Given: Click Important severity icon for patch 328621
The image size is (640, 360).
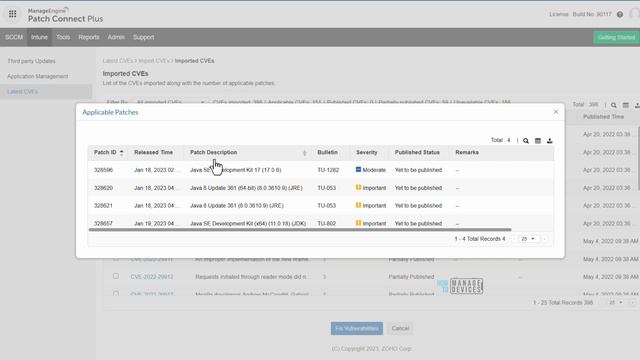Looking at the screenshot, I should click(x=358, y=205).
